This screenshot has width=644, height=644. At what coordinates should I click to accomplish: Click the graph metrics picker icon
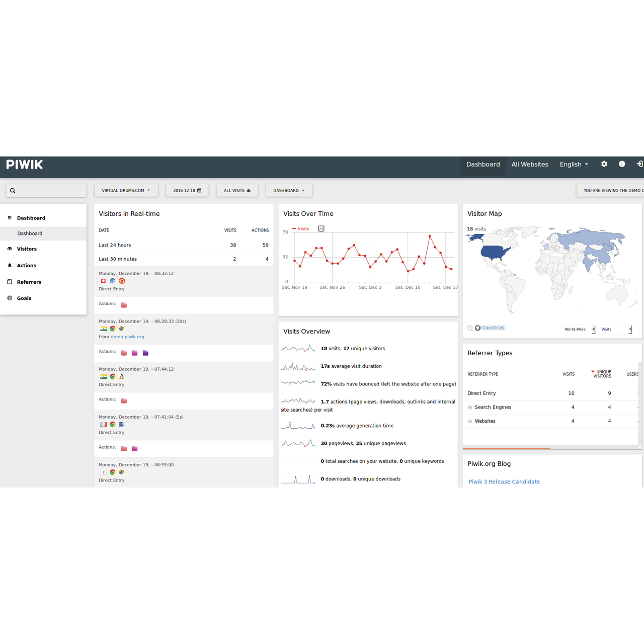[x=321, y=229]
